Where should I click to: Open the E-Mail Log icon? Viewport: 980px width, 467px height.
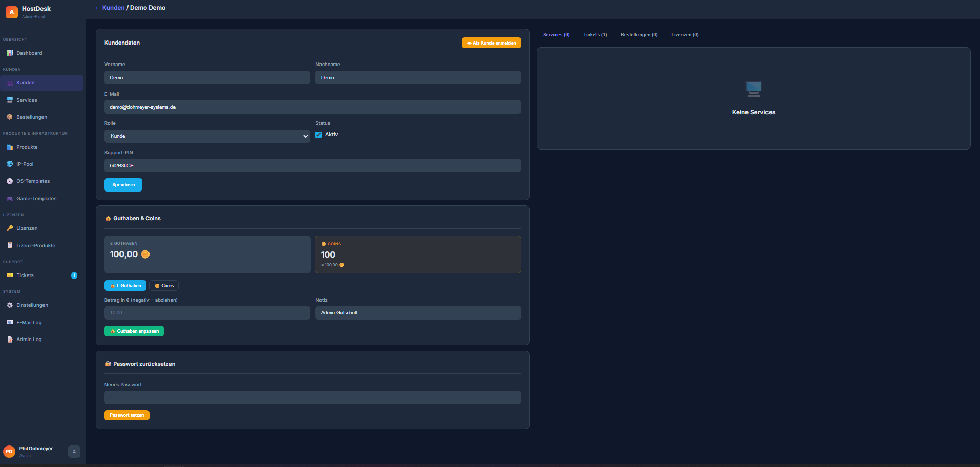[x=10, y=323]
